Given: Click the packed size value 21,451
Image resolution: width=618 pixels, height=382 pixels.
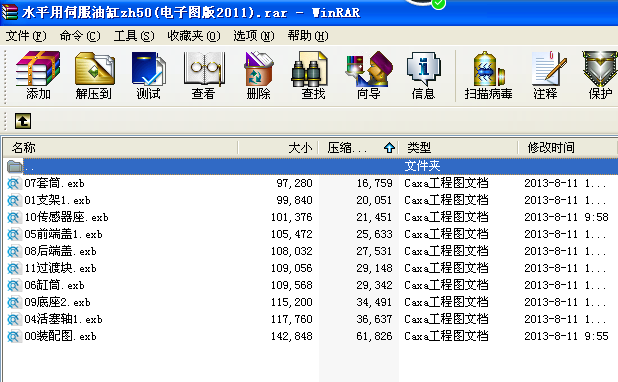Looking at the screenshot, I should 374,217.
